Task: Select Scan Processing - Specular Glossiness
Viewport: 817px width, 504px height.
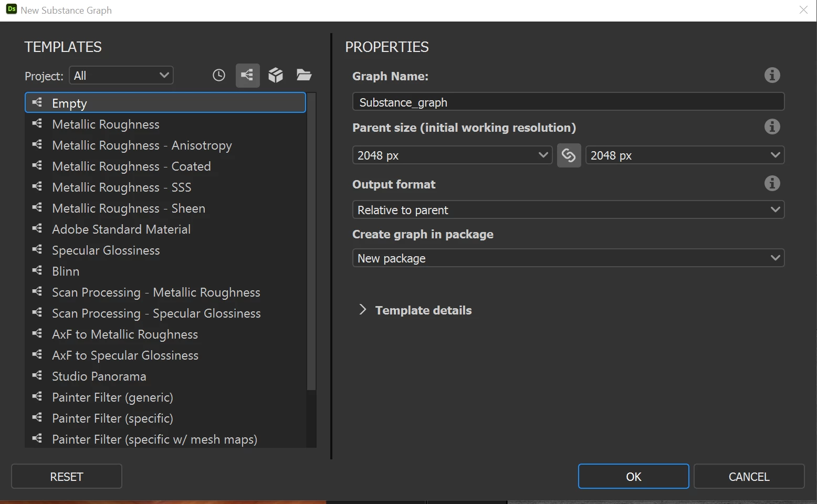Action: tap(165, 313)
